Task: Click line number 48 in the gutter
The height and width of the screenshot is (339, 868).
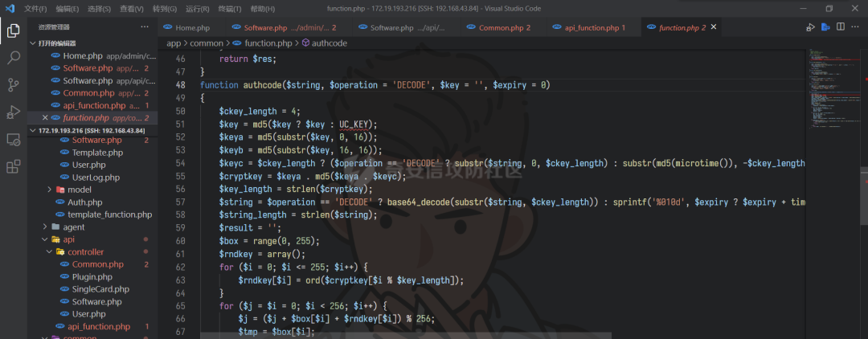Action: [x=180, y=85]
